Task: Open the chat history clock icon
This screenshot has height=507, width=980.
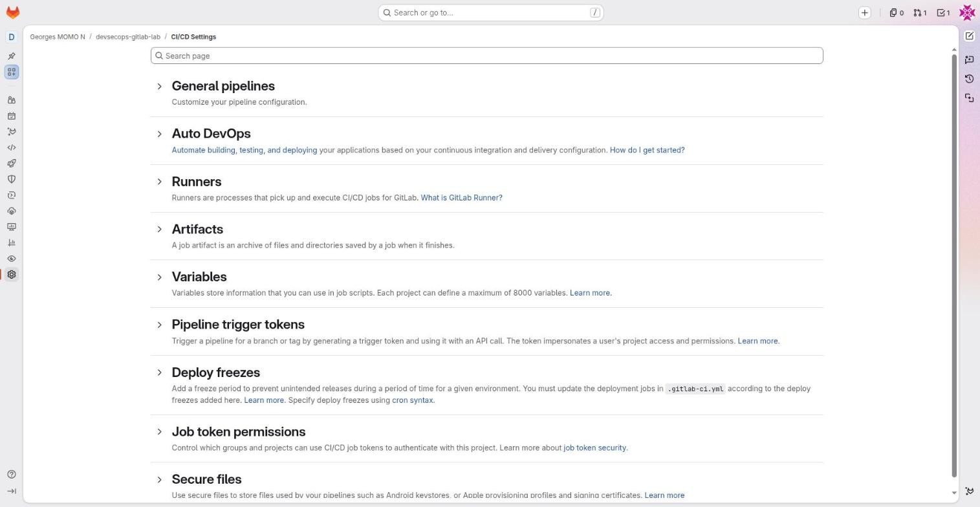Action: click(x=969, y=79)
